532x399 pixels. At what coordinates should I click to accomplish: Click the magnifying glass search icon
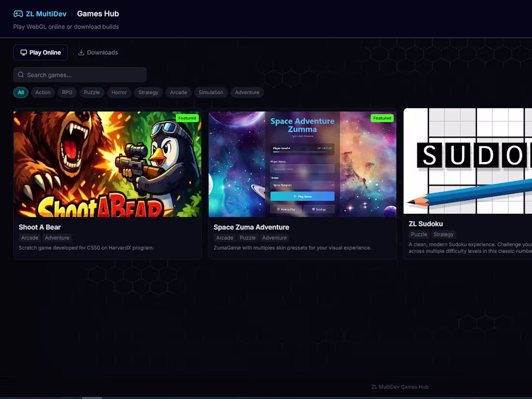pos(20,74)
